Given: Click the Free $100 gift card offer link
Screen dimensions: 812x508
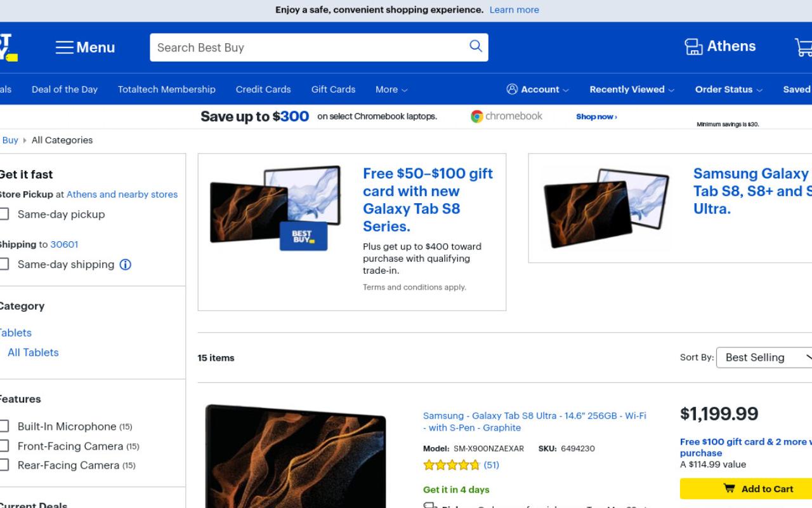Looking at the screenshot, I should 746,447.
